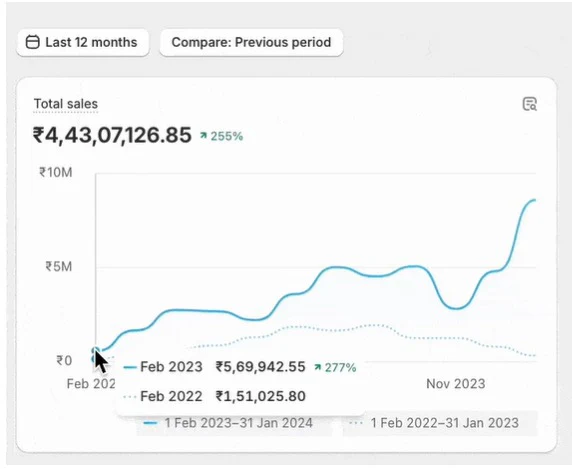572x469 pixels.
Task: Open Compare: Previous period dropdown
Action: tap(251, 43)
